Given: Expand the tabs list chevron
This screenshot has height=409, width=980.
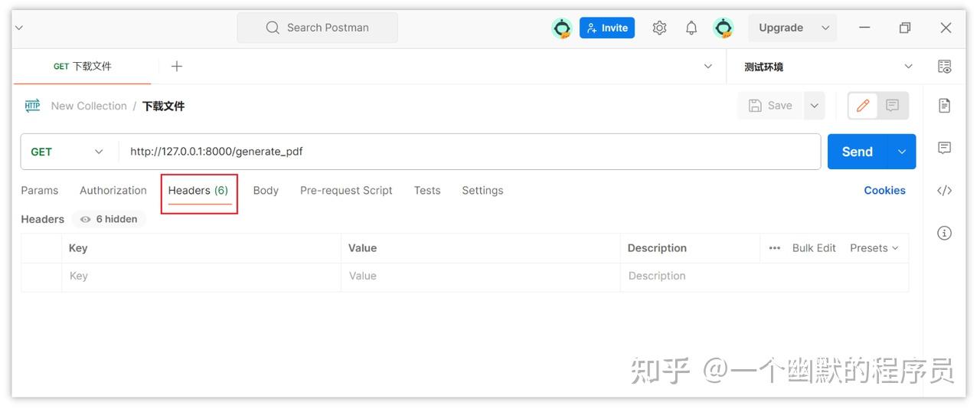Looking at the screenshot, I should pos(708,67).
